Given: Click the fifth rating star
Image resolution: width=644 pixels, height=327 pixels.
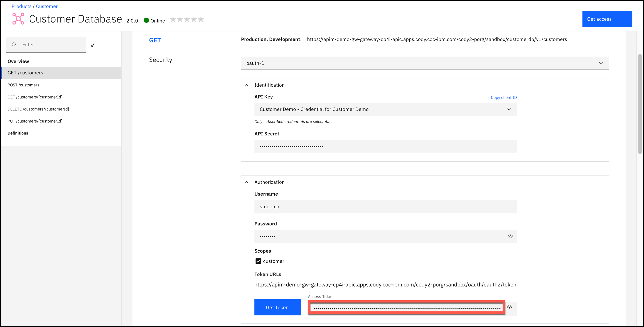Looking at the screenshot, I should coord(201,19).
